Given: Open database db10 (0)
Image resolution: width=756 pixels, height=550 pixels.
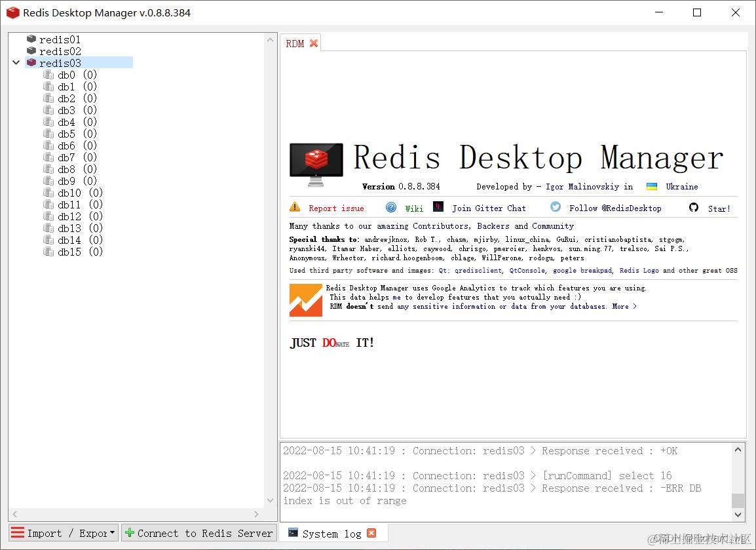Looking at the screenshot, I should pos(80,193).
